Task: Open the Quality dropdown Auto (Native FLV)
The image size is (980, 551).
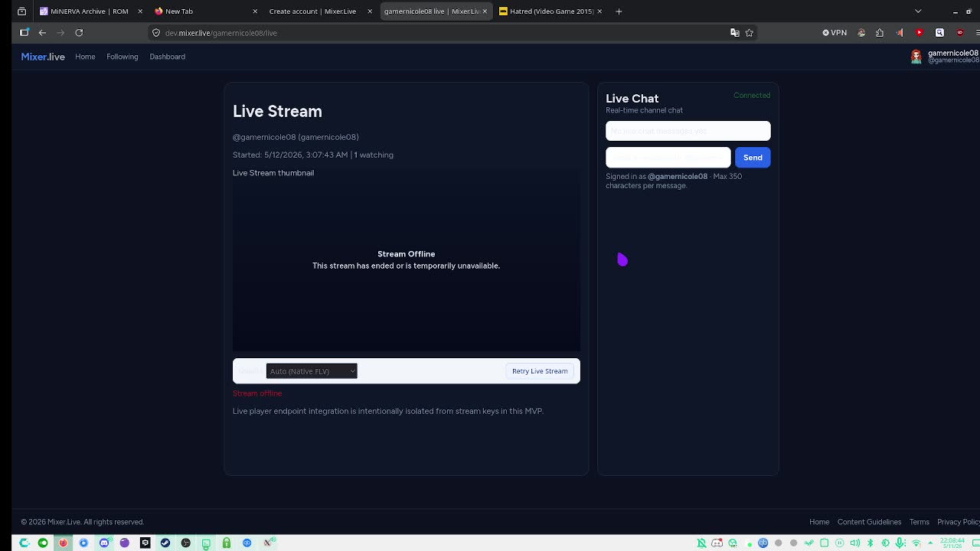Action: 312,371
